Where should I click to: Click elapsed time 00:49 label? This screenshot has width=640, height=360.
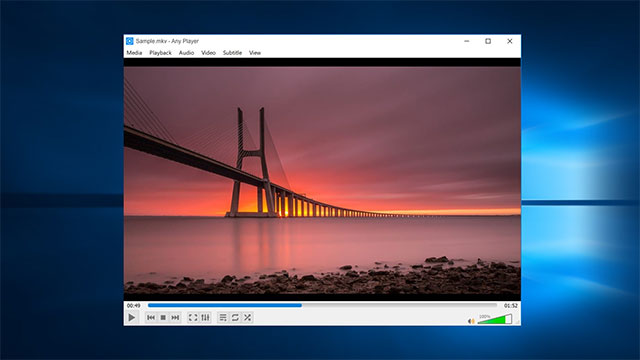tap(133, 305)
